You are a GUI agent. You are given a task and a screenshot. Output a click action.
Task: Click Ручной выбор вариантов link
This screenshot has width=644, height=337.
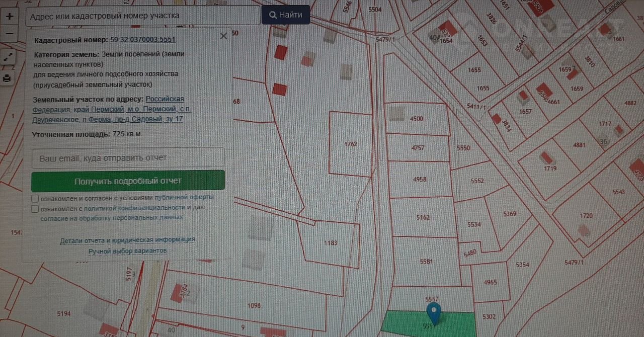click(x=127, y=250)
